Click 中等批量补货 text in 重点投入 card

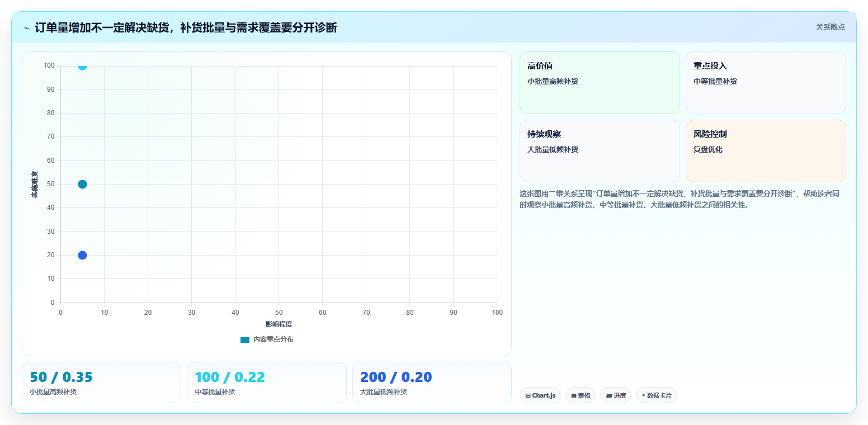pos(715,82)
